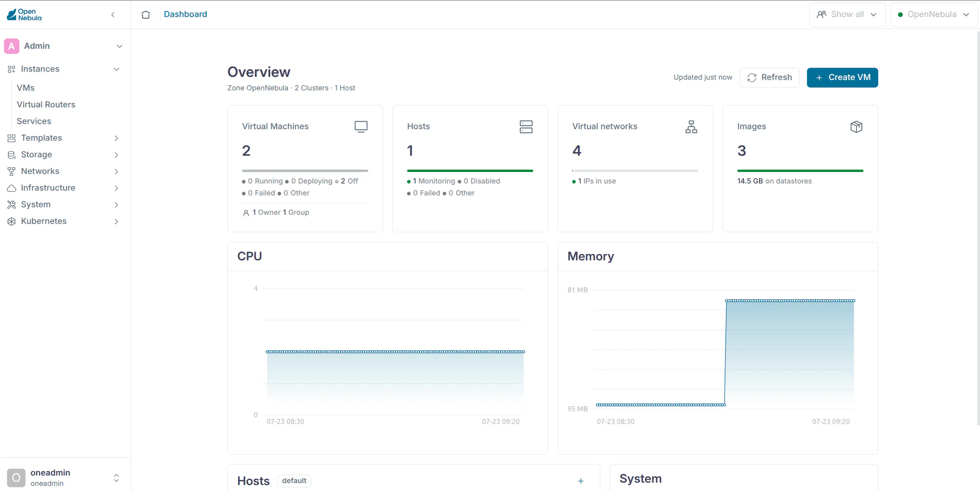Image resolution: width=980 pixels, height=491 pixels.
Task: Open the Virtual Machines card title
Action: click(275, 126)
